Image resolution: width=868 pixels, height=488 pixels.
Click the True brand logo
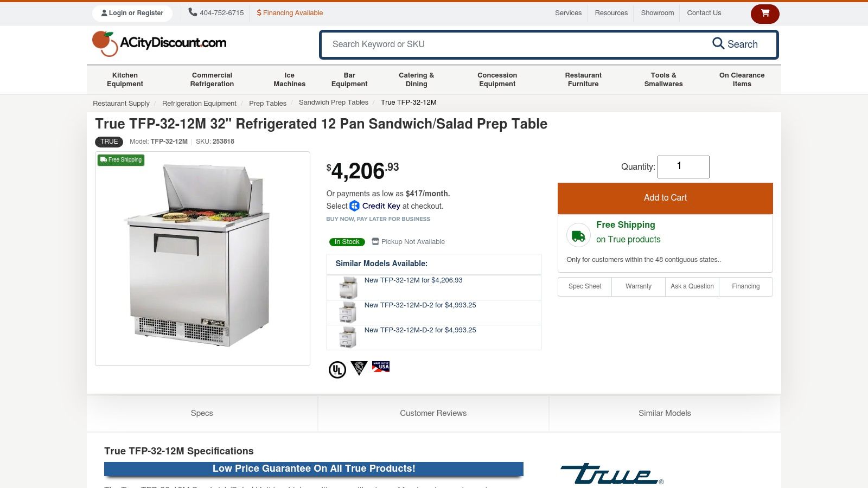point(611,473)
